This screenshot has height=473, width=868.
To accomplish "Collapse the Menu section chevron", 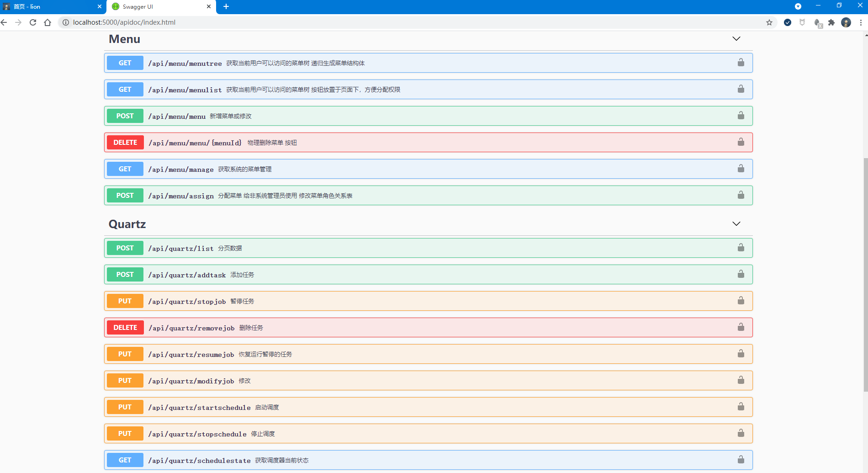I will pyautogui.click(x=736, y=39).
